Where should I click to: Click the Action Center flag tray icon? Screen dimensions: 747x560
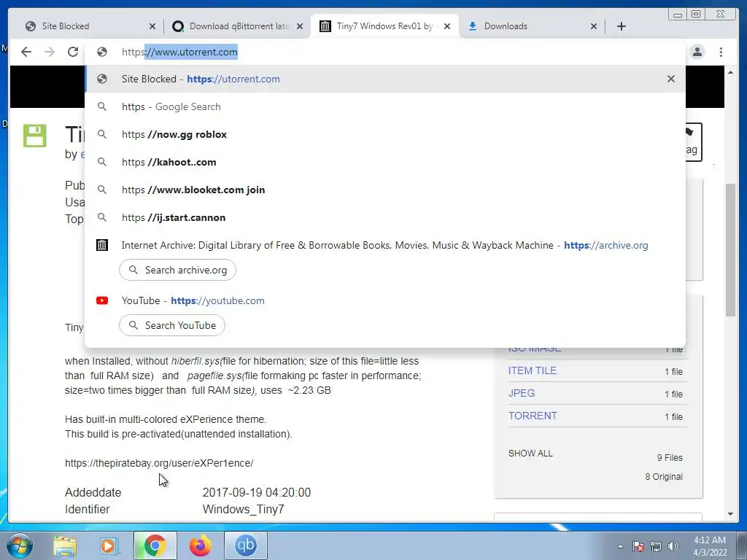pyautogui.click(x=638, y=546)
